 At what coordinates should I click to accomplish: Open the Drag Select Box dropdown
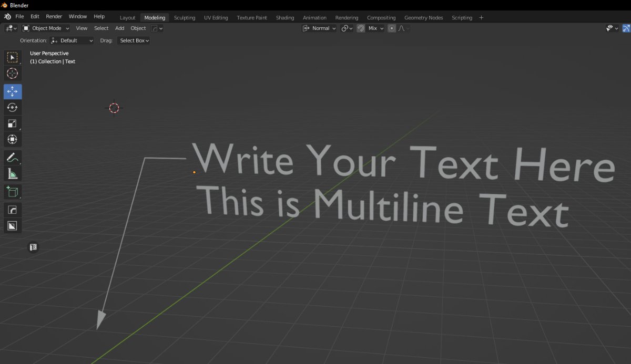pyautogui.click(x=134, y=40)
